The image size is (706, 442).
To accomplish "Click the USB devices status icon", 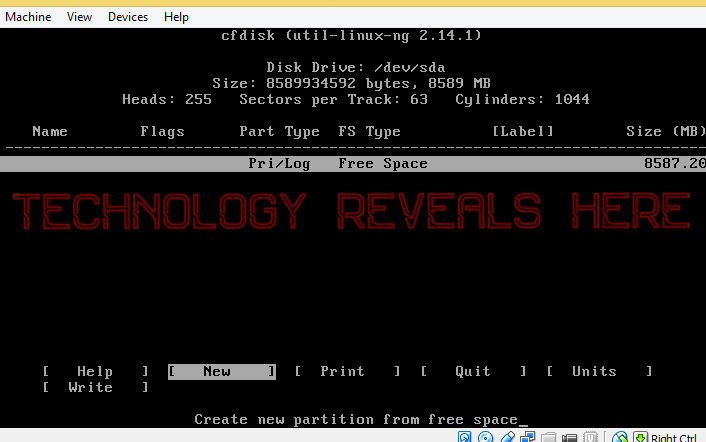I will coord(507,437).
